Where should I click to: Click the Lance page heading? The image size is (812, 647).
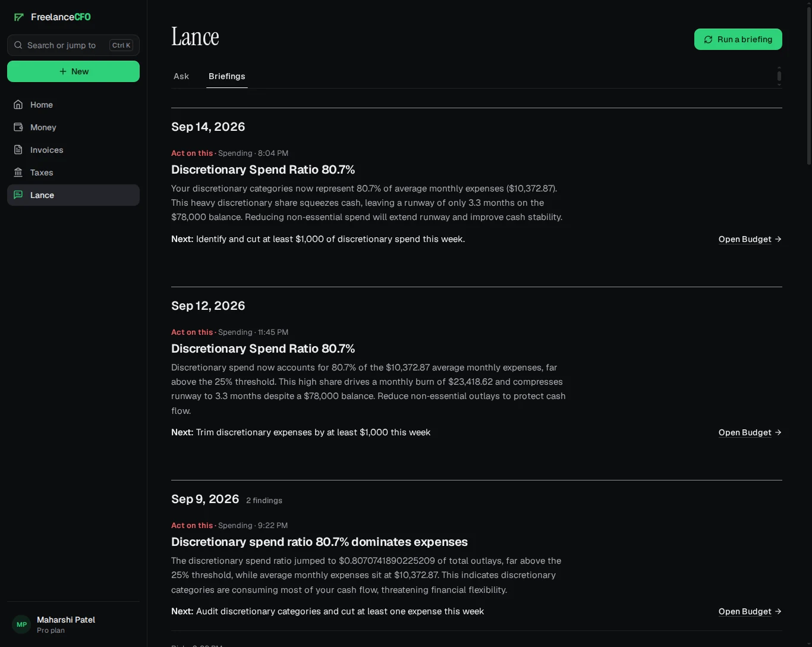[x=195, y=37]
